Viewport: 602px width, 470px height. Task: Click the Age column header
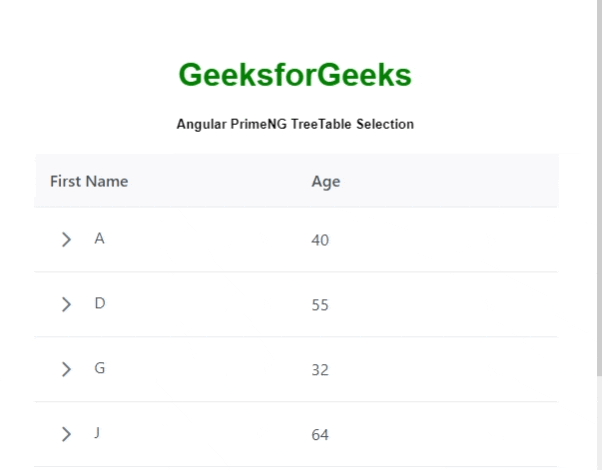coord(326,181)
